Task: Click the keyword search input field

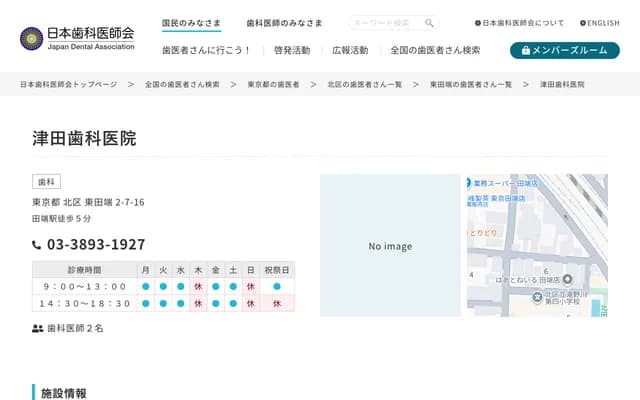Action: (385, 23)
